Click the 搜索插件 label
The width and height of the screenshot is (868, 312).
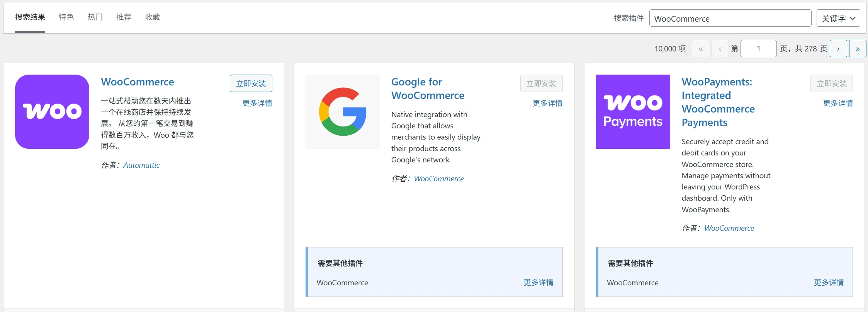click(629, 18)
